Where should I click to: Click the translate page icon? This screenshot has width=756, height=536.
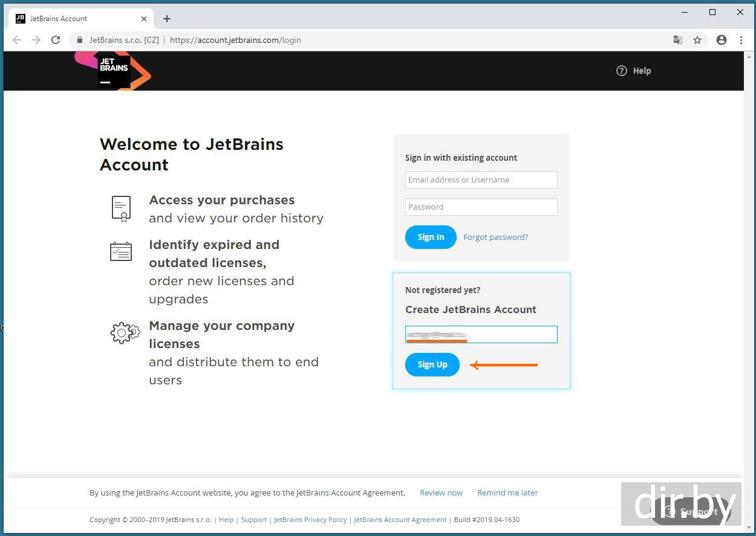(x=678, y=40)
